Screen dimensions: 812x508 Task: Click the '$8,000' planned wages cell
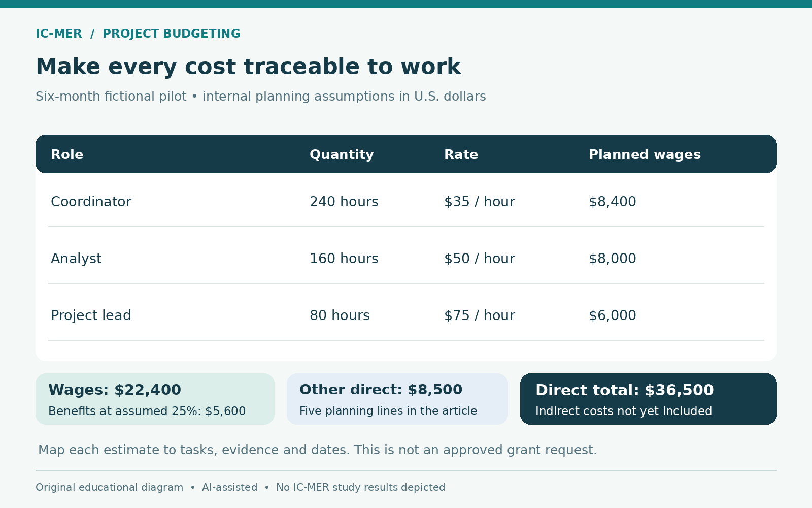pos(613,259)
